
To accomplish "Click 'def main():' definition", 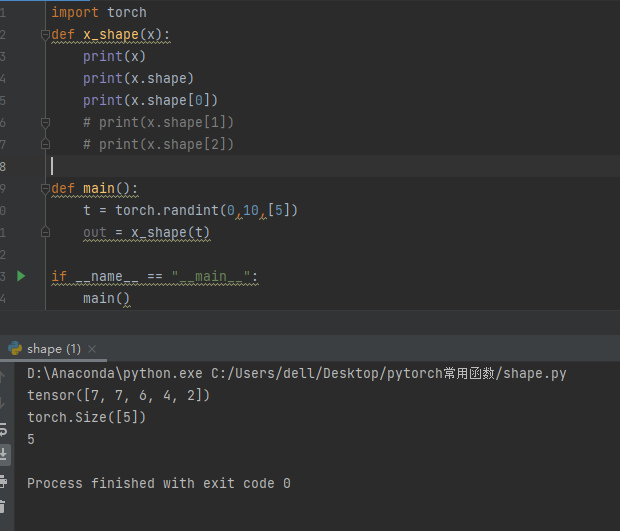I will pyautogui.click(x=95, y=188).
